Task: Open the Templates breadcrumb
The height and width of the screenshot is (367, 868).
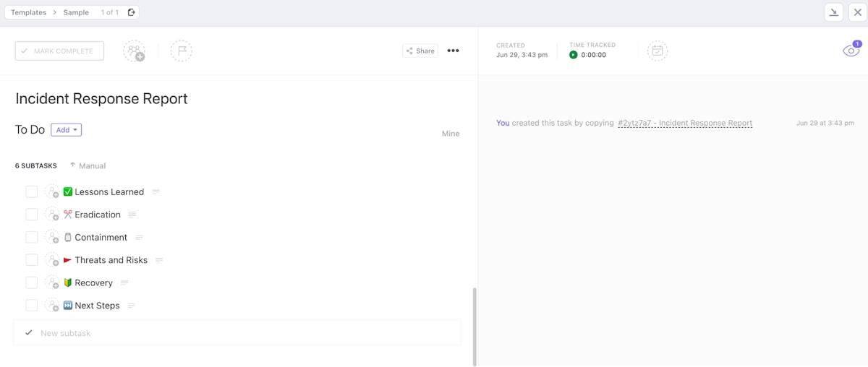Action: click(29, 12)
